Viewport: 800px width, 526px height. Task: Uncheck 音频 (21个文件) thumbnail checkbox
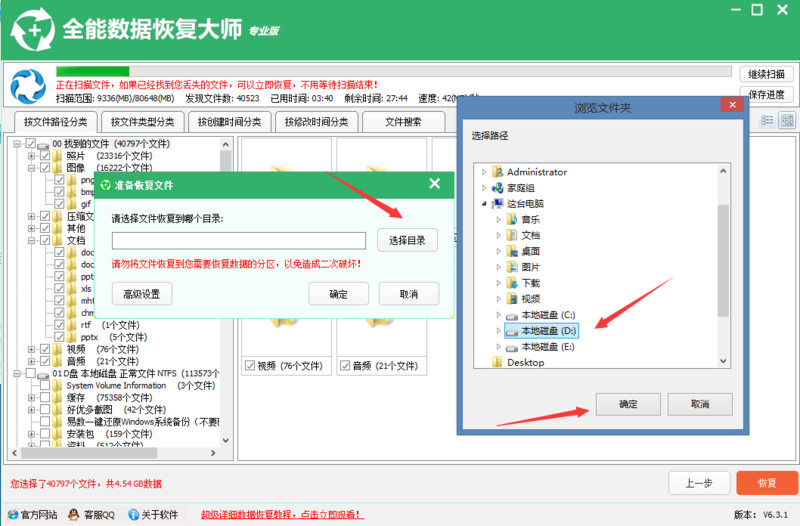[345, 365]
